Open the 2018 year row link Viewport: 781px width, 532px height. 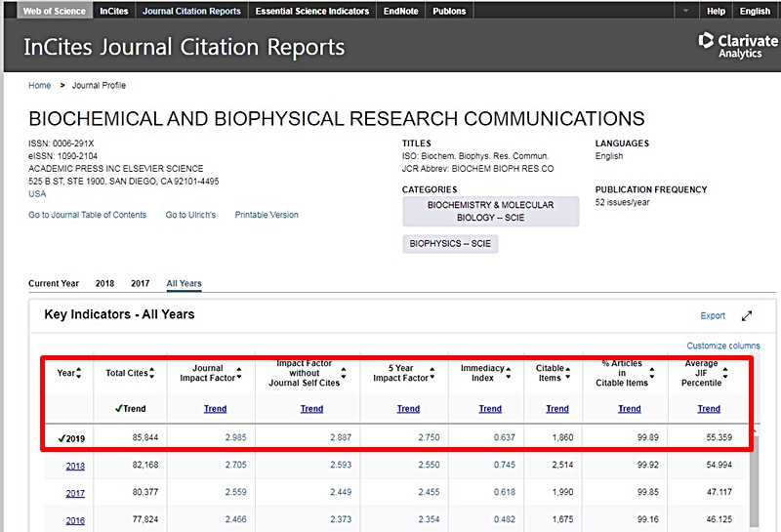click(x=75, y=467)
